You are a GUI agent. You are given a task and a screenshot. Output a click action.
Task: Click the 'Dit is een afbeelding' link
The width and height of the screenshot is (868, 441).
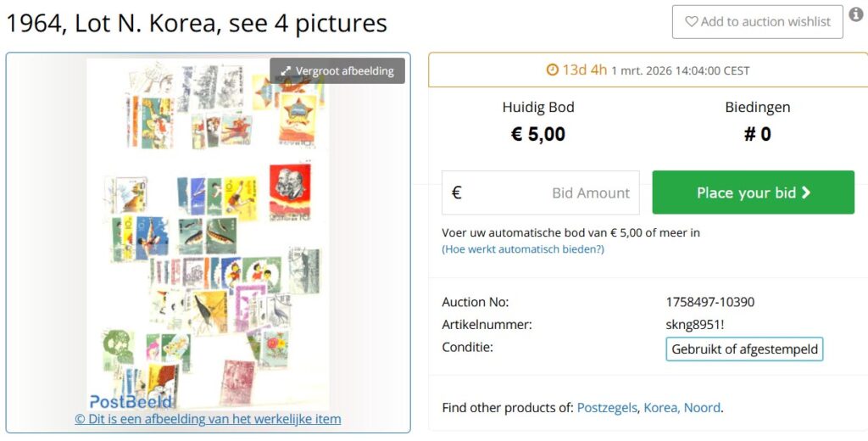(x=208, y=419)
